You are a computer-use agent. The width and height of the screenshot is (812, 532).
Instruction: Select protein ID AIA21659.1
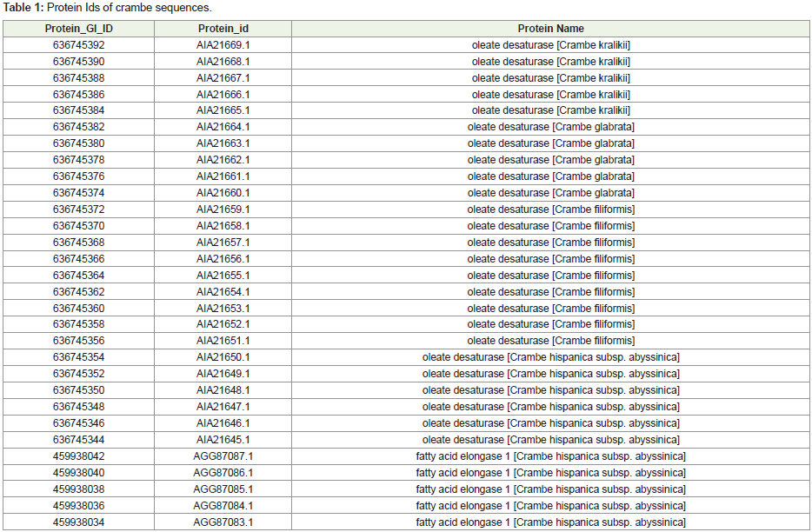[223, 209]
